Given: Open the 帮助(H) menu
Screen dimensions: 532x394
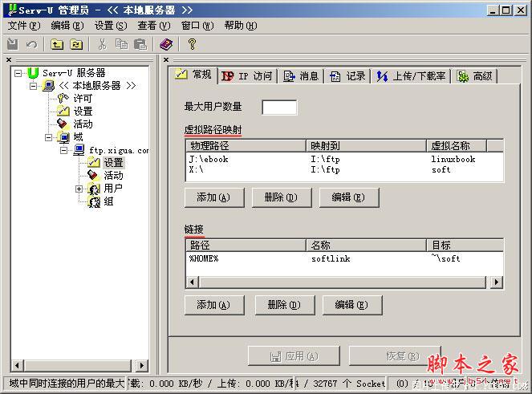Looking at the screenshot, I should [241, 26].
